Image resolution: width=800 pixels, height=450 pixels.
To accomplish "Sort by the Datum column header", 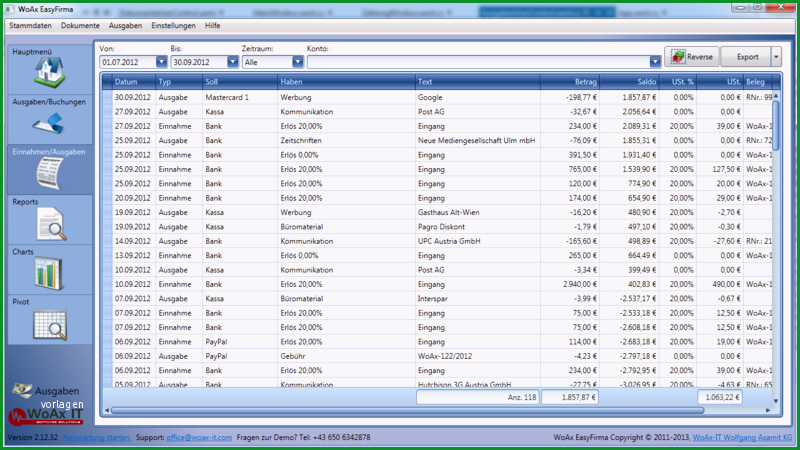I will coord(134,82).
